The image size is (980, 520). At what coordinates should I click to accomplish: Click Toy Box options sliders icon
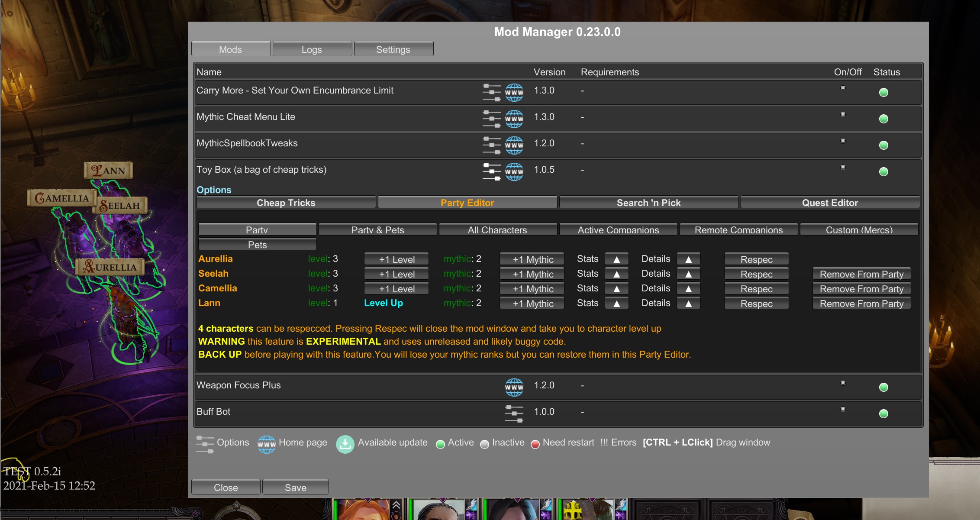click(x=491, y=171)
